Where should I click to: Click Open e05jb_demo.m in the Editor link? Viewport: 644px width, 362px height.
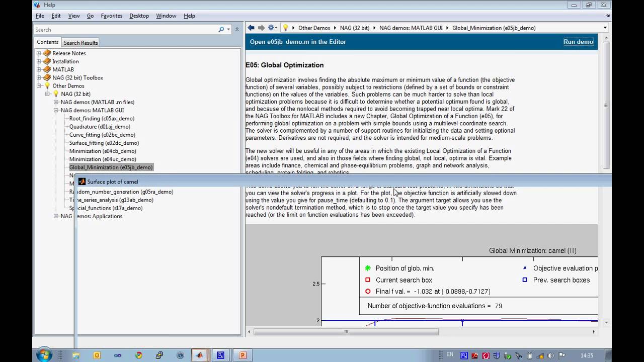(x=298, y=42)
